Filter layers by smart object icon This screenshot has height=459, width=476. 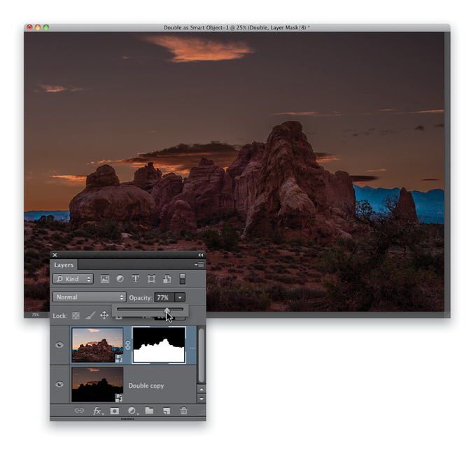coord(167,278)
